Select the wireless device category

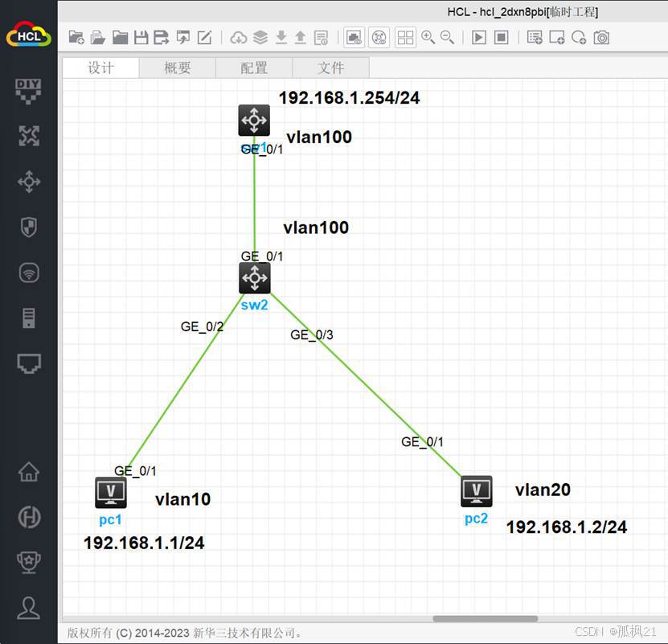[29, 273]
